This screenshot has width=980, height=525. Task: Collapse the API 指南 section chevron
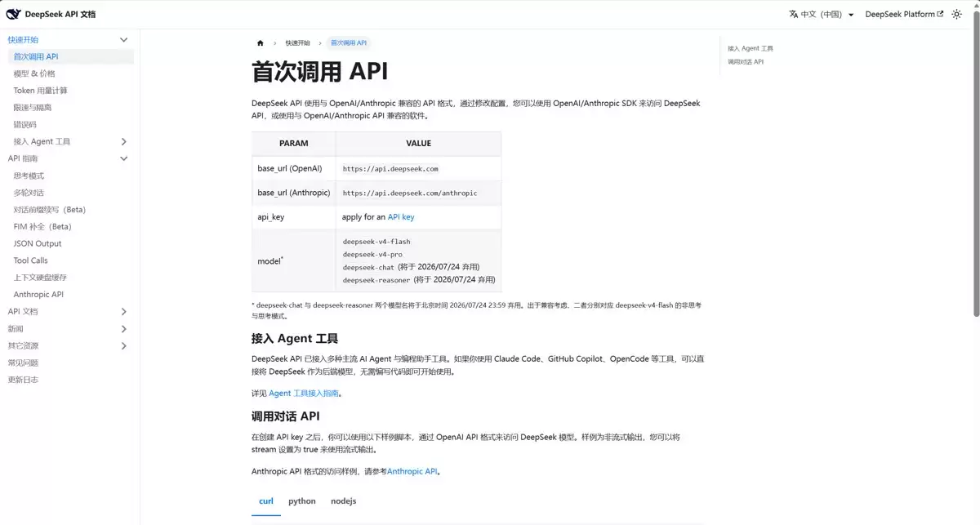tap(124, 158)
